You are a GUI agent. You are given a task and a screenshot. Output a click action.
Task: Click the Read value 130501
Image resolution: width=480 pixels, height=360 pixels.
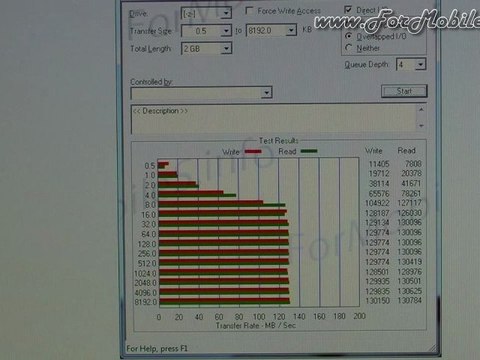coord(410,281)
